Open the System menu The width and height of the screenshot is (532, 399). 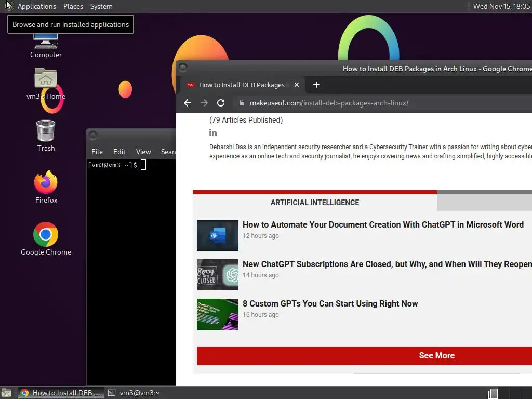pos(101,6)
